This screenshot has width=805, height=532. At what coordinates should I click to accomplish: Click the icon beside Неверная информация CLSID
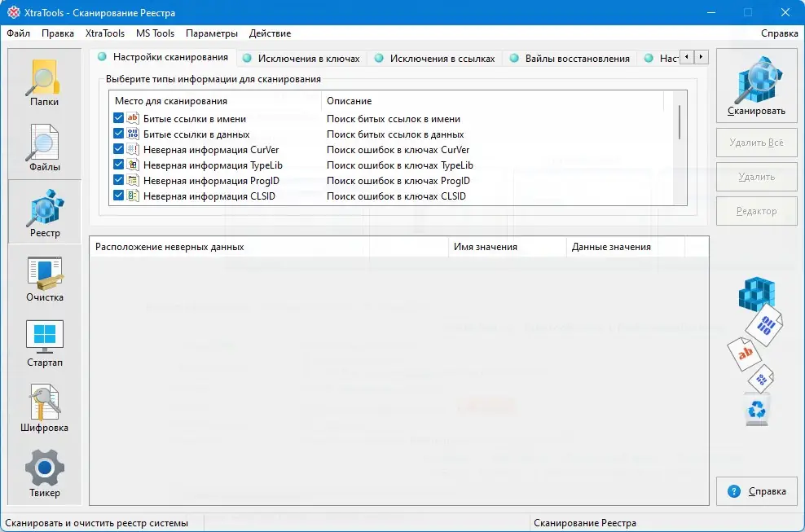pyautogui.click(x=133, y=196)
